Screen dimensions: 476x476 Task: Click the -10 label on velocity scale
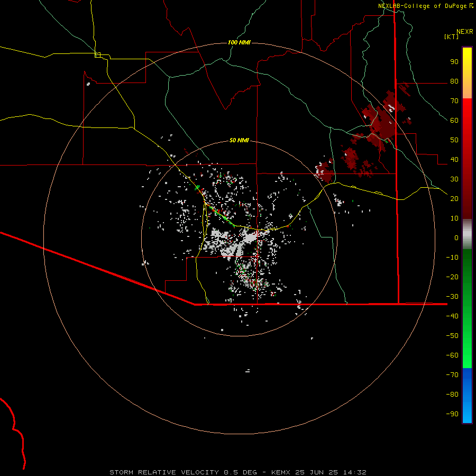click(452, 258)
